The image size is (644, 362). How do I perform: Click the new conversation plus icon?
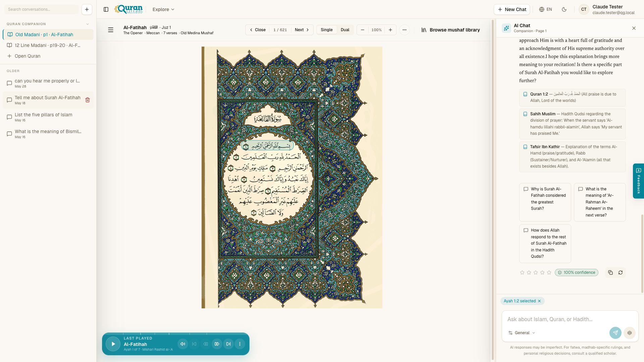(x=87, y=9)
